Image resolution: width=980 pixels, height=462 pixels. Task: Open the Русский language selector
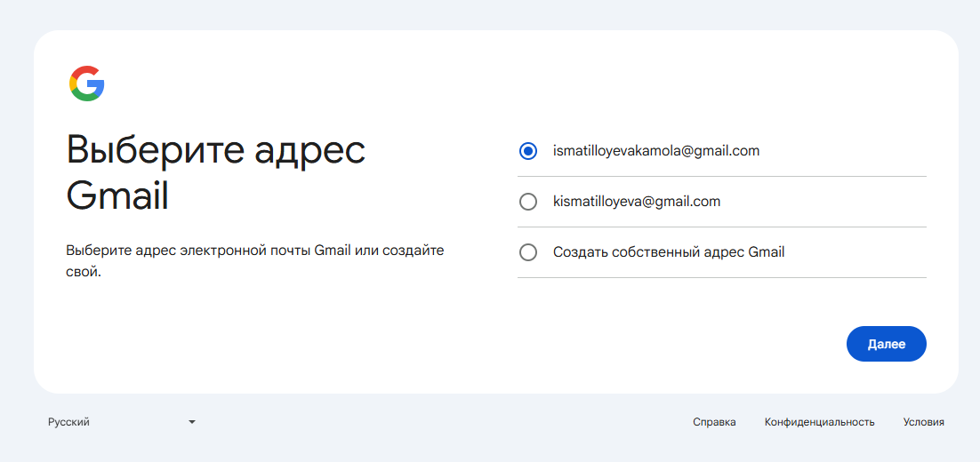click(122, 422)
